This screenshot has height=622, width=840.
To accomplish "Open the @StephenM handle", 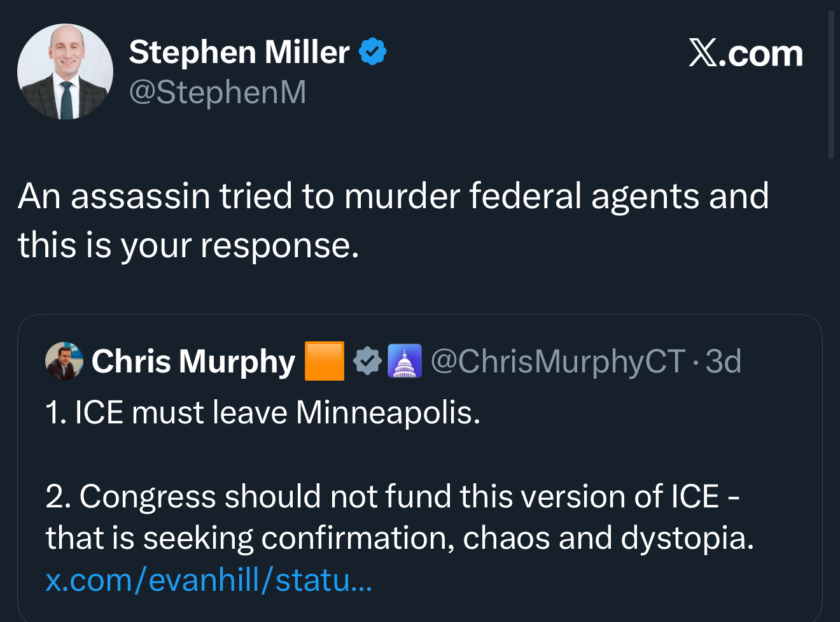I will pyautogui.click(x=218, y=92).
